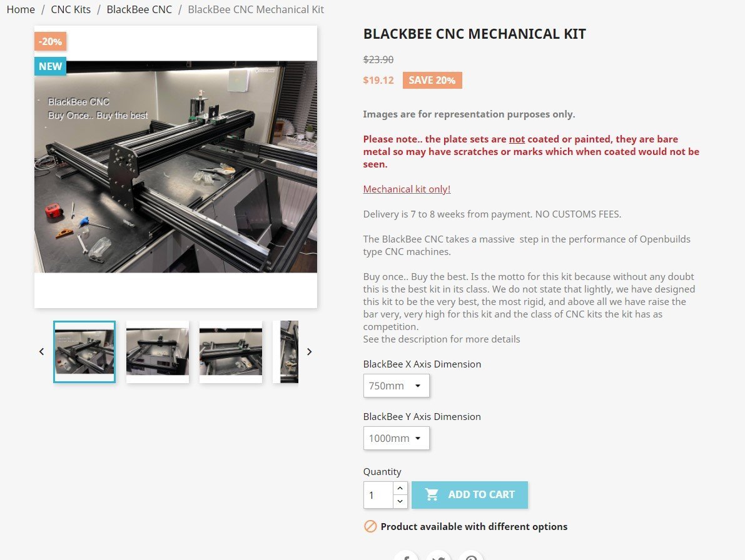The height and width of the screenshot is (560, 745).
Task: Click the Twitter share icon
Action: point(438,556)
